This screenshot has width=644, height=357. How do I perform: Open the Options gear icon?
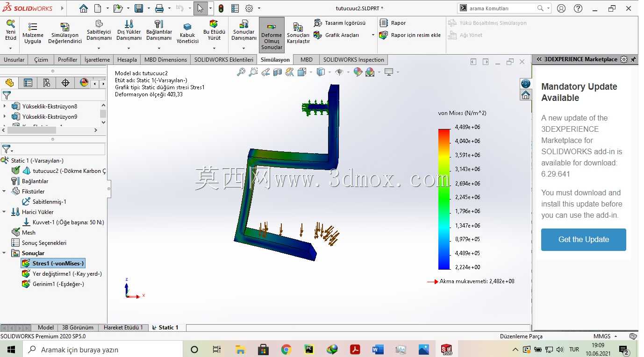249,8
